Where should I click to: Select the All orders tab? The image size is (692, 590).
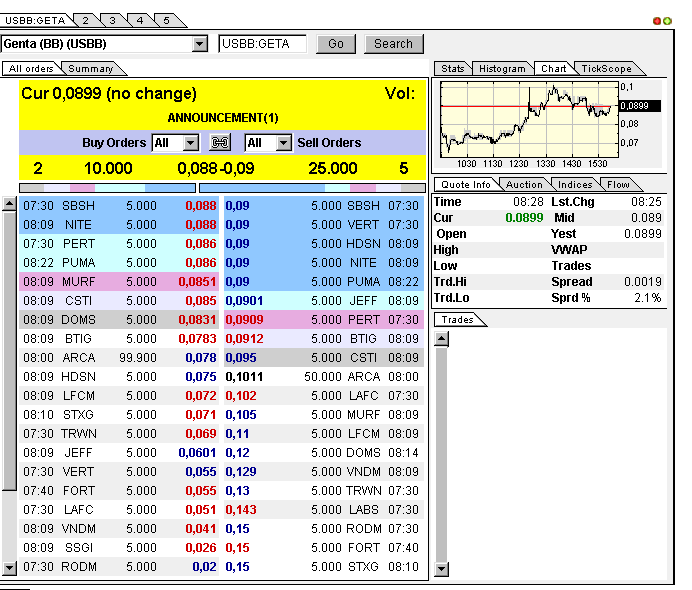(31, 68)
